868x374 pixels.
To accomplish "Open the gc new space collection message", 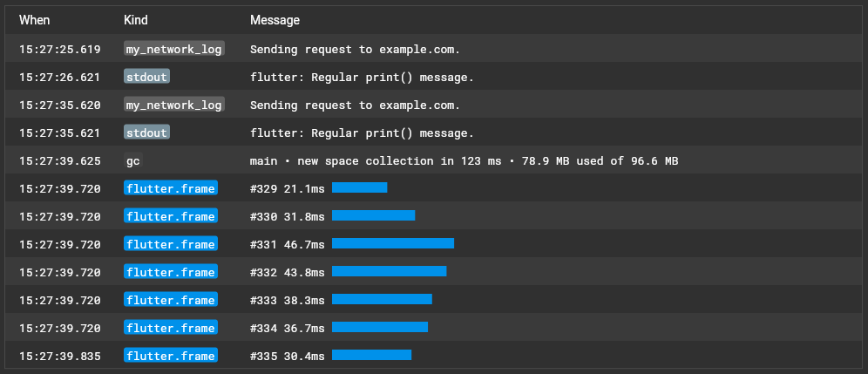I will [x=464, y=160].
